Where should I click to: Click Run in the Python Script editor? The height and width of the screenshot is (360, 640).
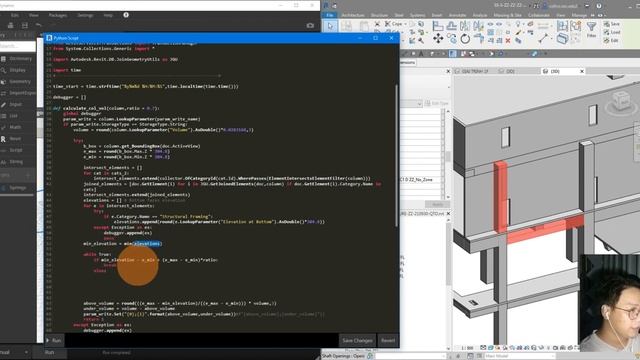click(54, 340)
